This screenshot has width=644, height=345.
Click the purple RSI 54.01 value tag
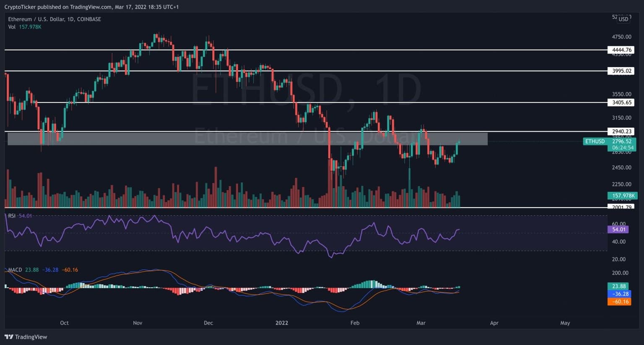[x=618, y=229]
